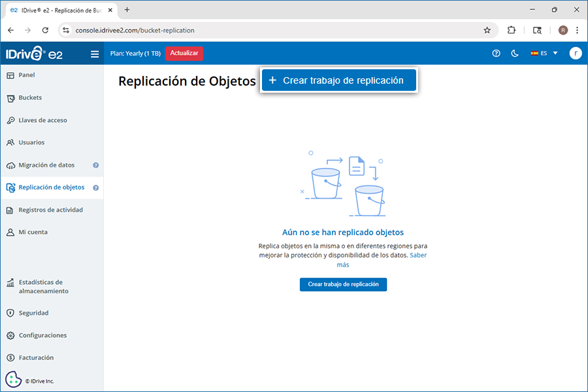588x392 pixels.
Task: Open Registros de actividad
Action: point(52,210)
